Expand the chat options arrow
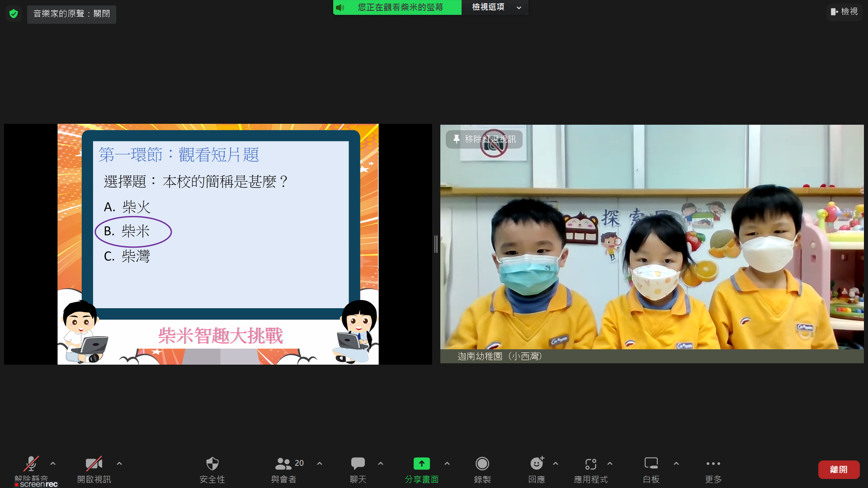Image resolution: width=868 pixels, height=488 pixels. point(381,464)
